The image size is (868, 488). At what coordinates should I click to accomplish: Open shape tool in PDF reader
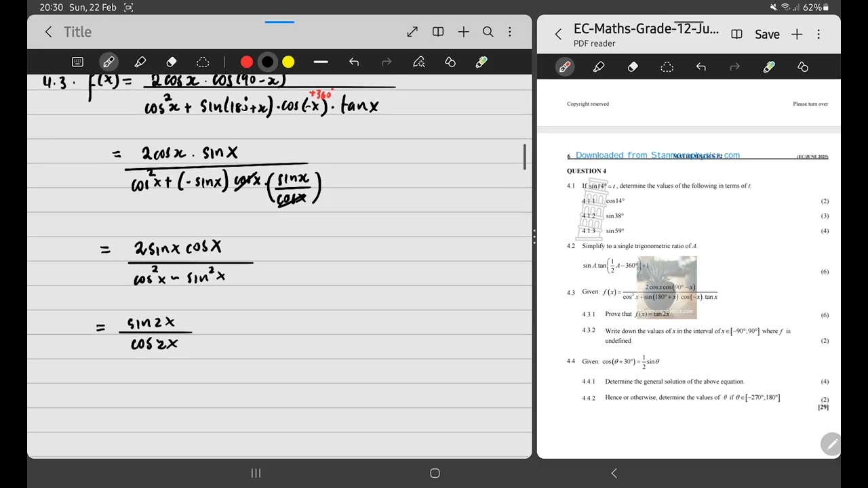803,66
